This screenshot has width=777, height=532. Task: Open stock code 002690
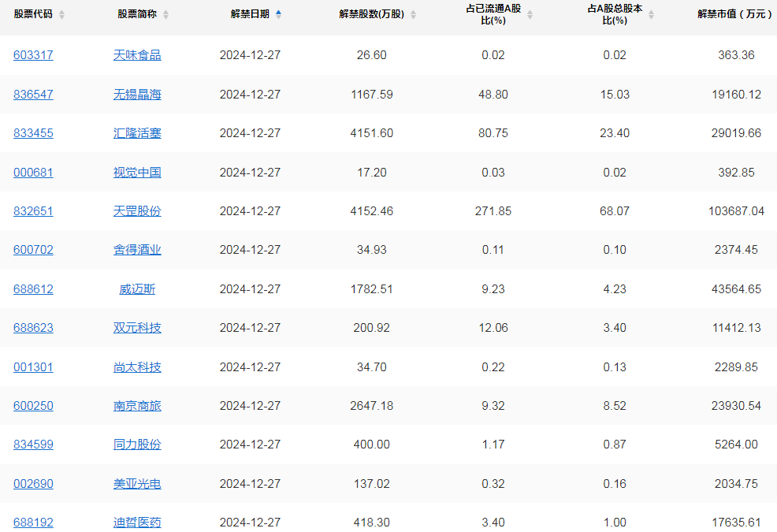pos(33,483)
